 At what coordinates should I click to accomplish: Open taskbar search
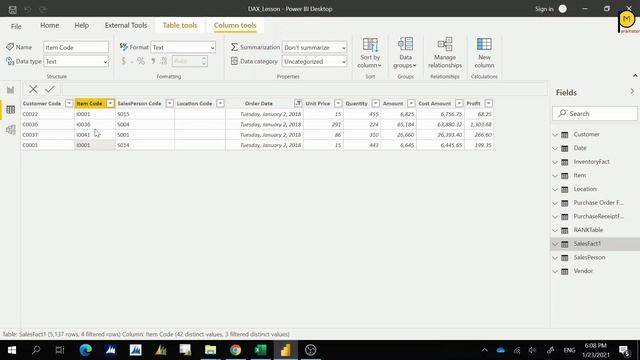[36, 350]
